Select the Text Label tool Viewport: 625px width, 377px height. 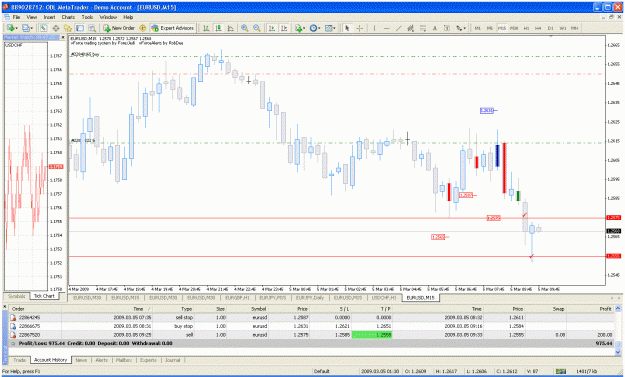(447, 28)
